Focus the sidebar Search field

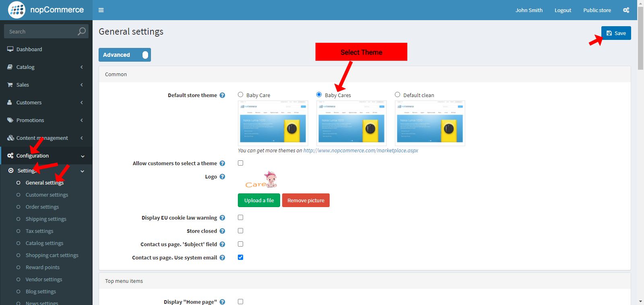[40, 31]
